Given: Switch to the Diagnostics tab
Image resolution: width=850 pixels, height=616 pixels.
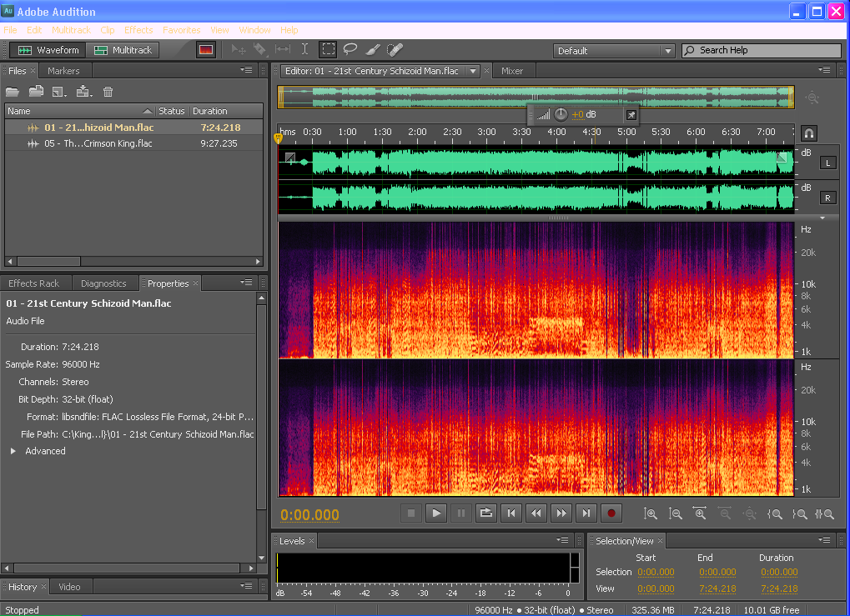Looking at the screenshot, I should coord(103,283).
